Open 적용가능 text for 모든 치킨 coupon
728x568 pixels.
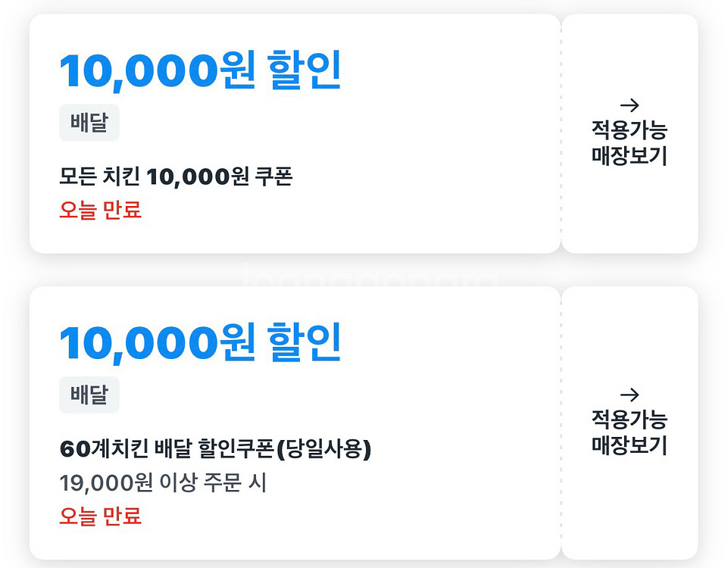pyautogui.click(x=629, y=130)
